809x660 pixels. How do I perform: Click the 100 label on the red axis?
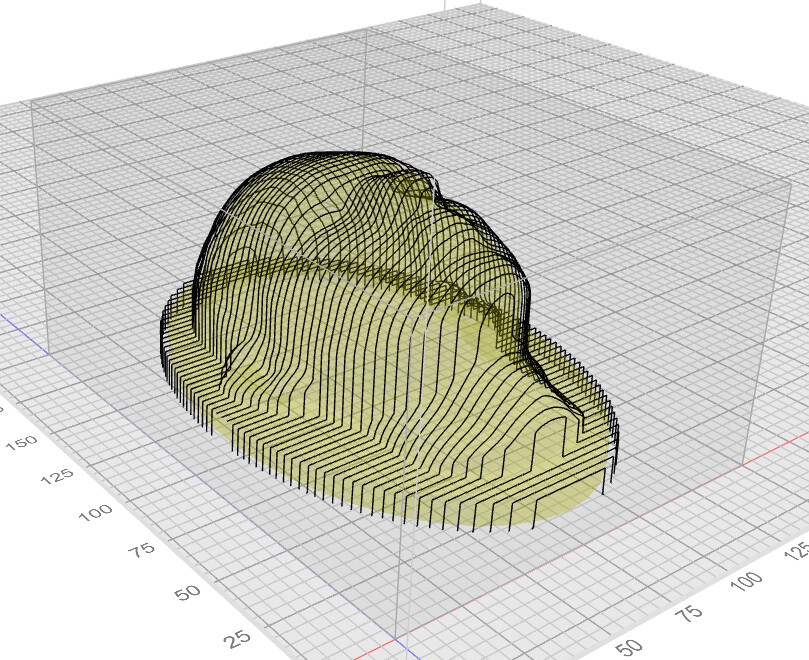coord(747,580)
